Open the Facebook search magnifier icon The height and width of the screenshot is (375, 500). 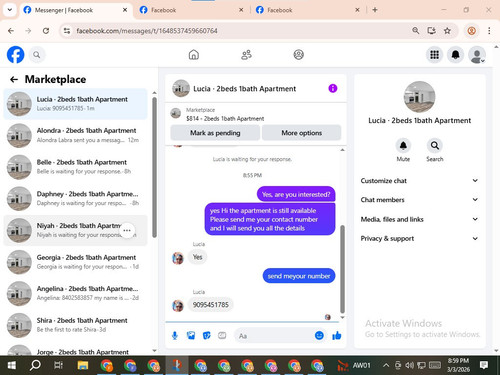[37, 55]
